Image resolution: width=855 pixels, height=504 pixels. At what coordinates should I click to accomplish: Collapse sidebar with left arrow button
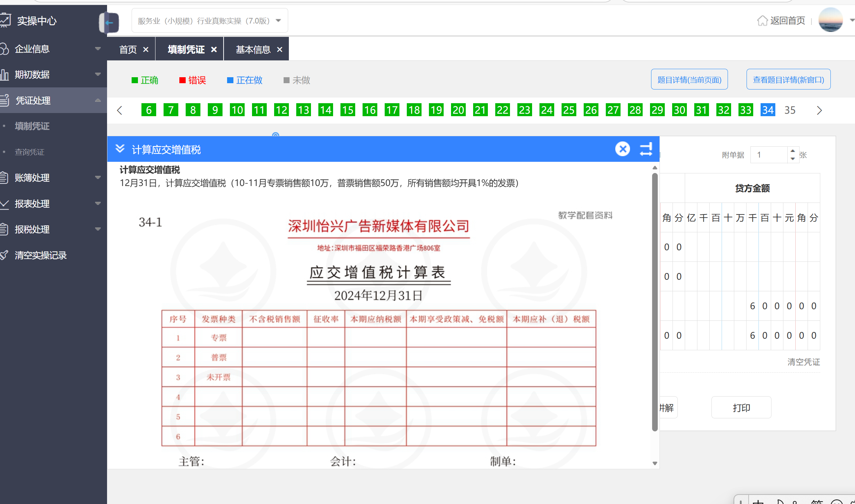[110, 23]
